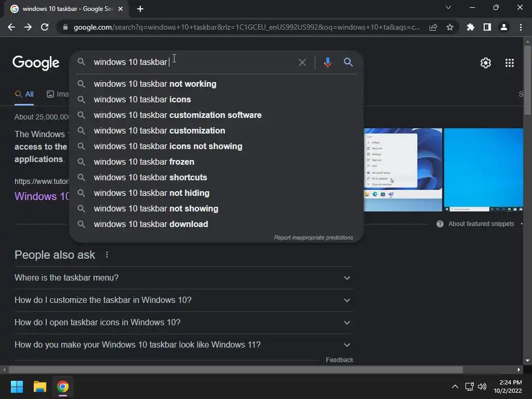Expand 'taskbar look like Windows 11' question
Image resolution: width=532 pixels, height=399 pixels.
pos(183,345)
